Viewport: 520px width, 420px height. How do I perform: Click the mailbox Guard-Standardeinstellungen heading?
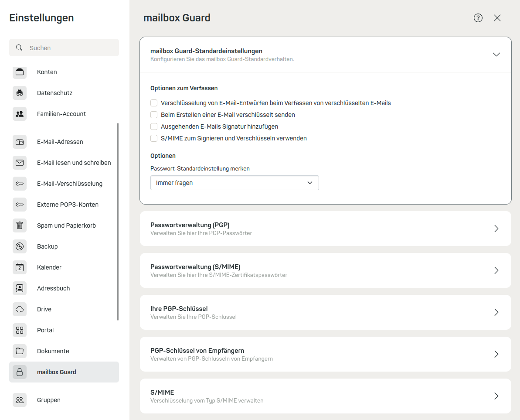point(206,51)
